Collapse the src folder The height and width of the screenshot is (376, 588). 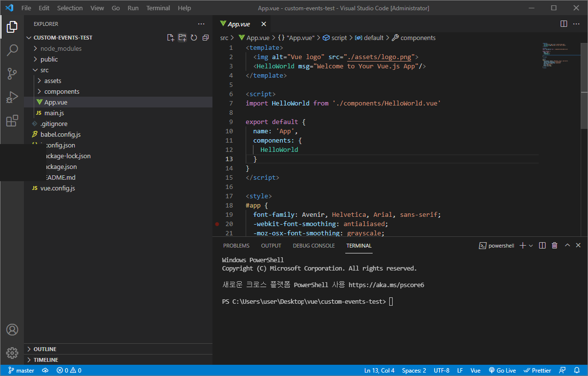(118, 70)
